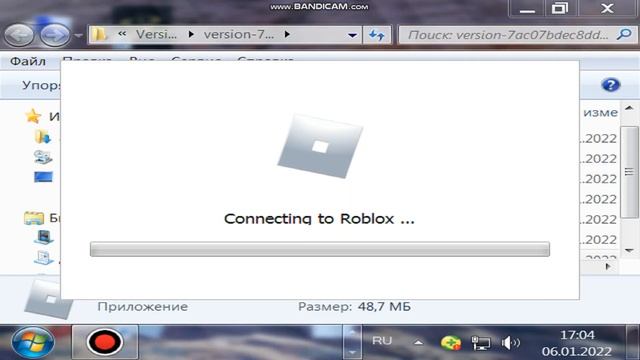Go back with the Explorer back arrow

pos(19,35)
